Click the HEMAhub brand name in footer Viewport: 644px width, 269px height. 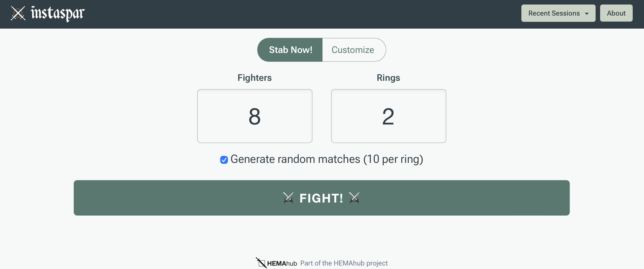tap(282, 263)
